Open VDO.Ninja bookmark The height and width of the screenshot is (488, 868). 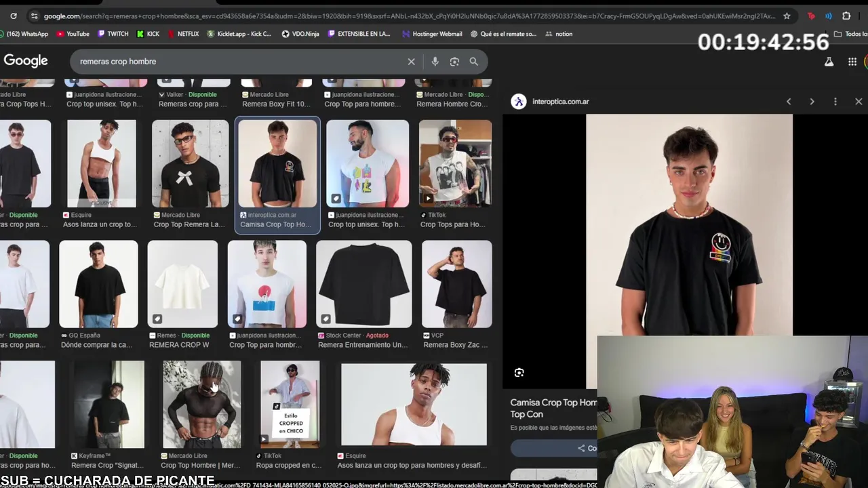300,34
